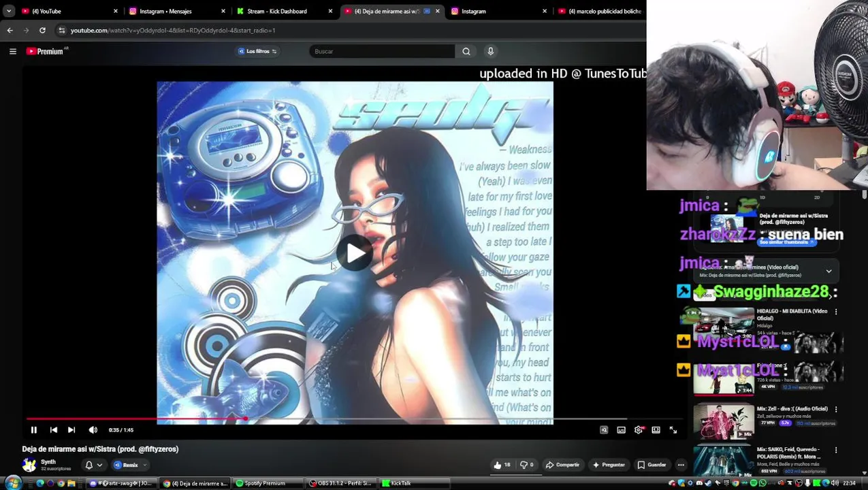
Task: Toggle theater mode view
Action: pyautogui.click(x=656, y=430)
